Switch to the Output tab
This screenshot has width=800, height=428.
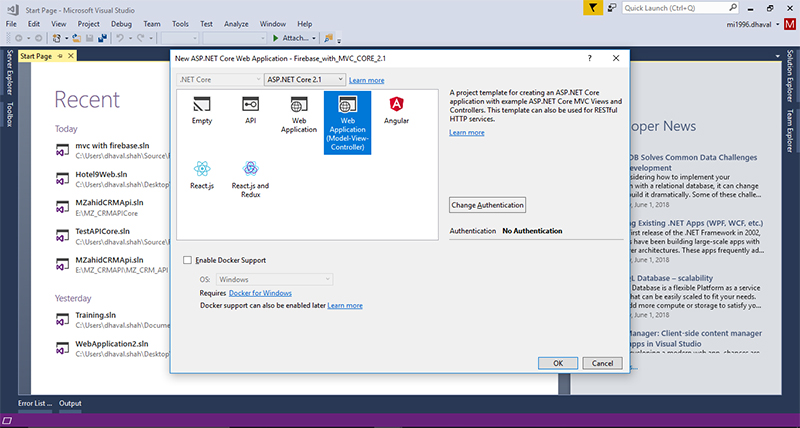pyautogui.click(x=70, y=403)
